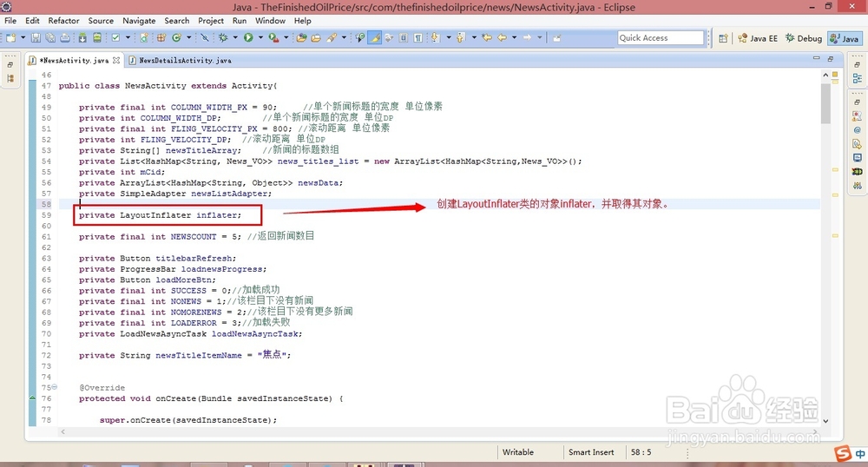The image size is (868, 467).
Task: Click the Skip All Breakpoints icon
Action: pos(204,37)
